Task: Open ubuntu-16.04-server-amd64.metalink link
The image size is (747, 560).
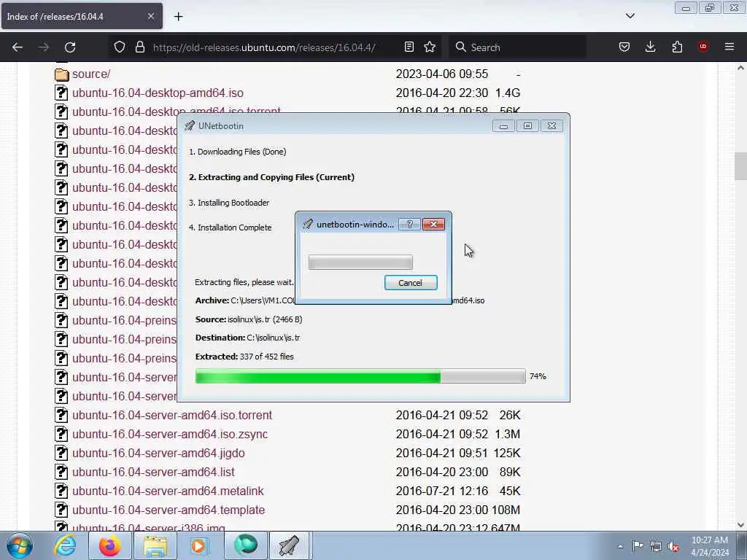Action: point(168,491)
